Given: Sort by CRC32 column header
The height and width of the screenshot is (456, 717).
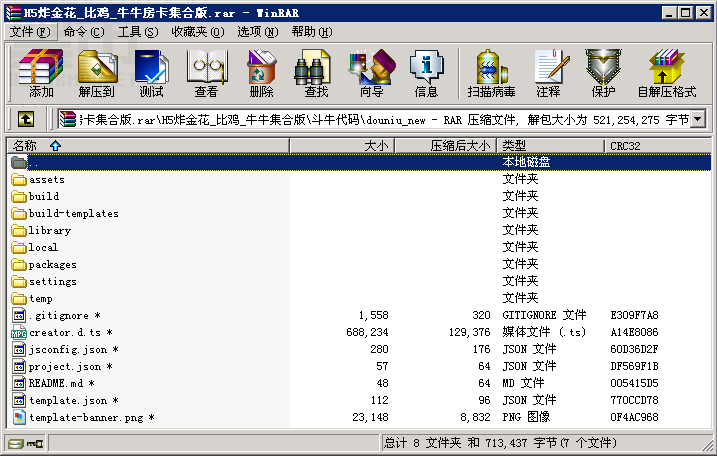Looking at the screenshot, I should tap(658, 146).
